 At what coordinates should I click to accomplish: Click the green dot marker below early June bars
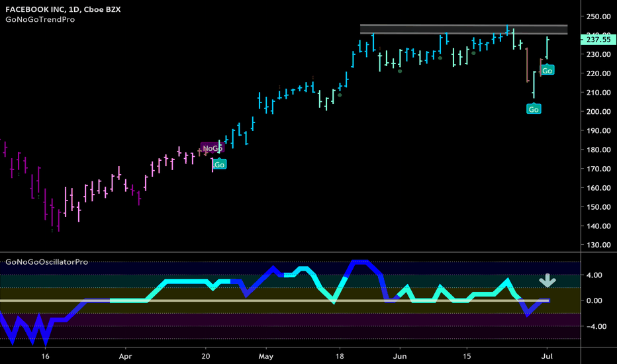point(400,71)
